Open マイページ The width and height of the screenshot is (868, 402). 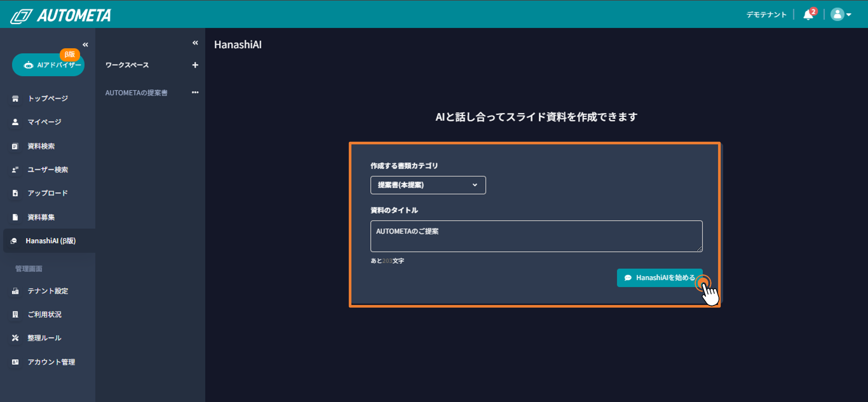coord(44,122)
